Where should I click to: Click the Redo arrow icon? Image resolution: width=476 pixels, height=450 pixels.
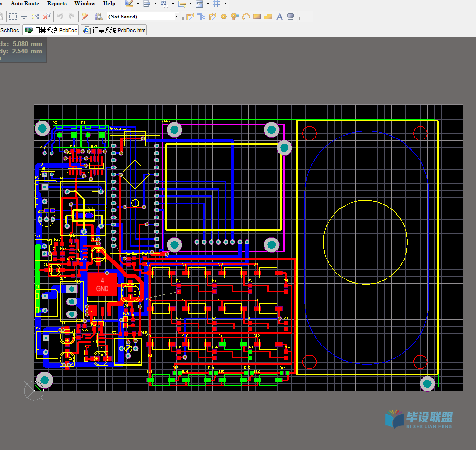pos(71,17)
